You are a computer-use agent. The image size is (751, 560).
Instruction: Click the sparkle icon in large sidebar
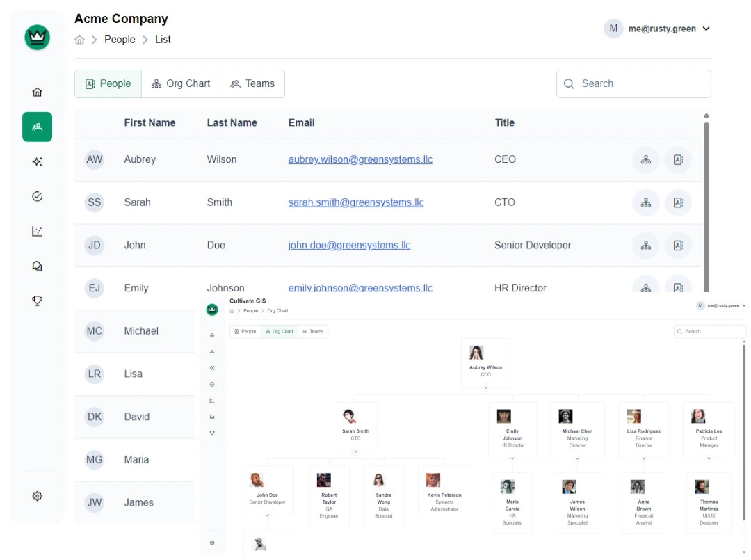pos(38,161)
